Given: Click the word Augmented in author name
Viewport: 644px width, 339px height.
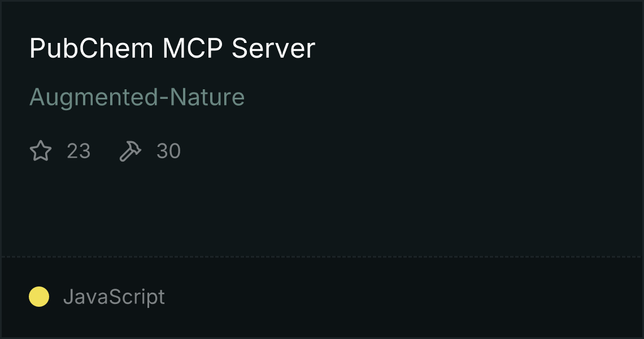Looking at the screenshot, I should pyautogui.click(x=94, y=98).
